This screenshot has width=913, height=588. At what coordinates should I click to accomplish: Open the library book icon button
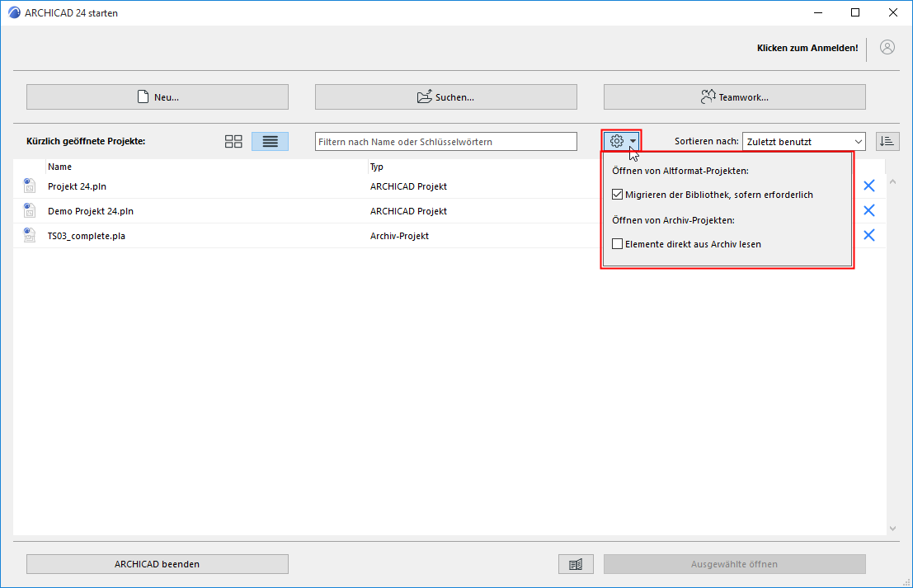576,564
